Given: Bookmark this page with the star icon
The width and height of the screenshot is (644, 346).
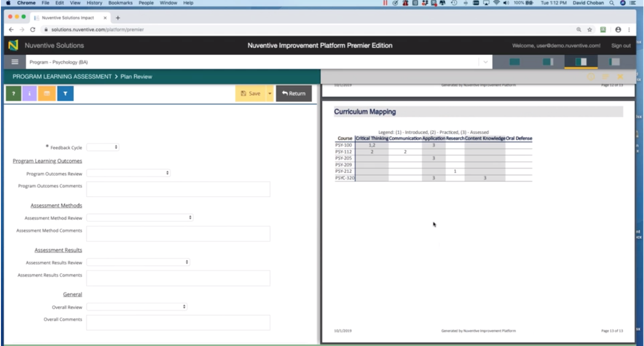Looking at the screenshot, I should pyautogui.click(x=590, y=29).
